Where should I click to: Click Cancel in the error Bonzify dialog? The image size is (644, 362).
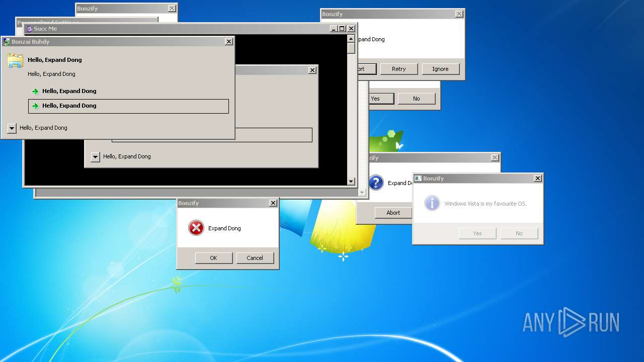point(255,258)
